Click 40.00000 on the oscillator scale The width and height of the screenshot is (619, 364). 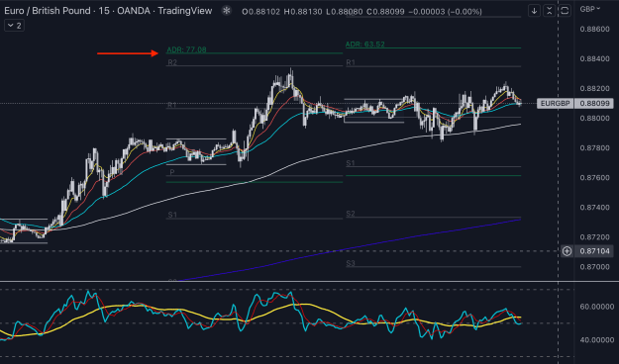click(x=597, y=340)
